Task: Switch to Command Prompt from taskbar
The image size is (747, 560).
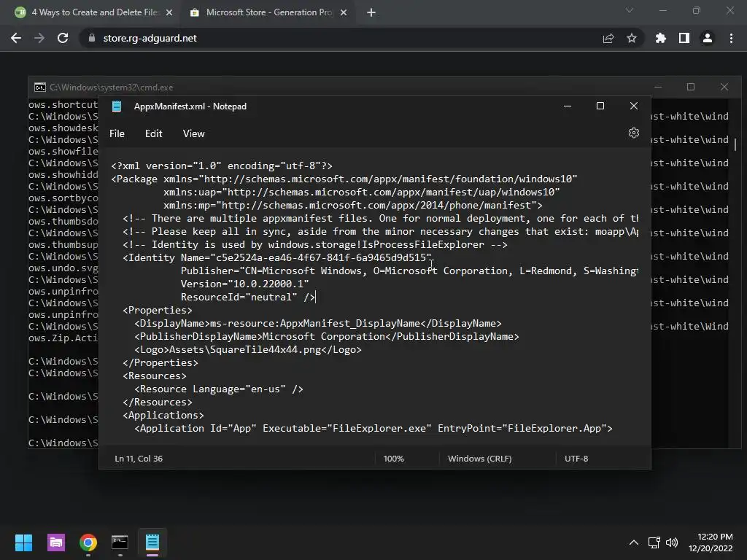Action: [x=120, y=542]
